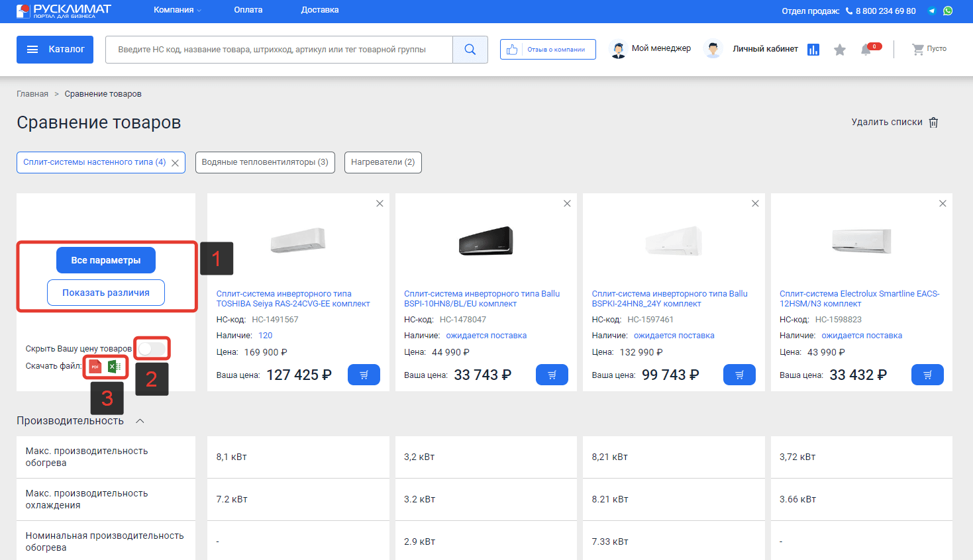
Task: Click 'Удалить списки' link
Action: click(886, 122)
